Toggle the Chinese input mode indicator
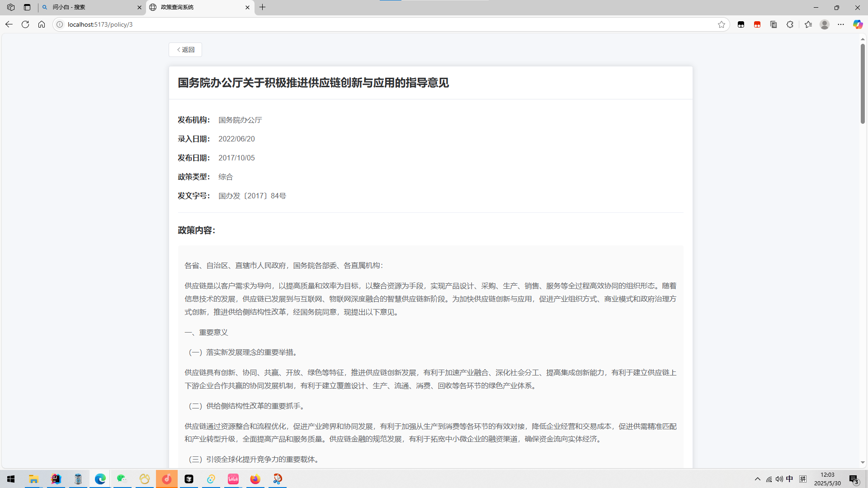 pyautogui.click(x=789, y=479)
